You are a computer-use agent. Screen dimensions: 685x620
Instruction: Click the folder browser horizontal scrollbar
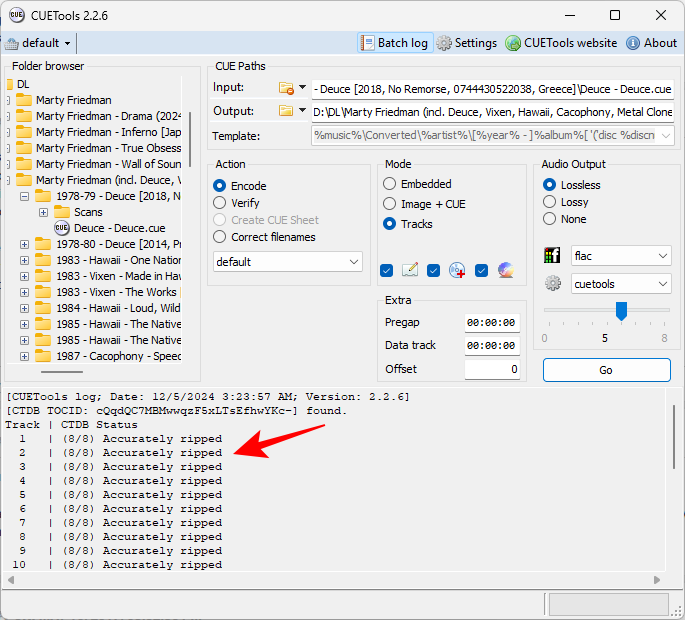coord(62,372)
